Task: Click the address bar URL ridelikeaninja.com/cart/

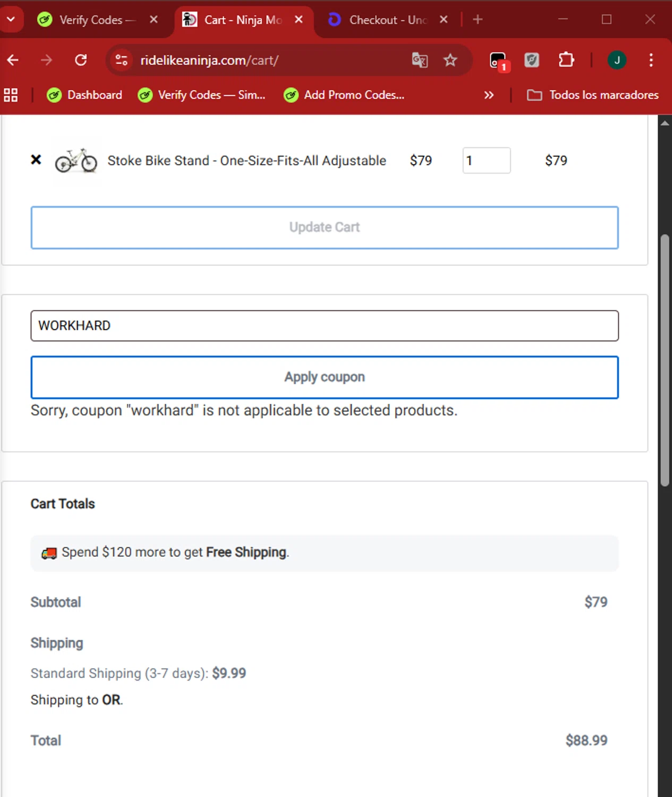Action: click(x=209, y=61)
